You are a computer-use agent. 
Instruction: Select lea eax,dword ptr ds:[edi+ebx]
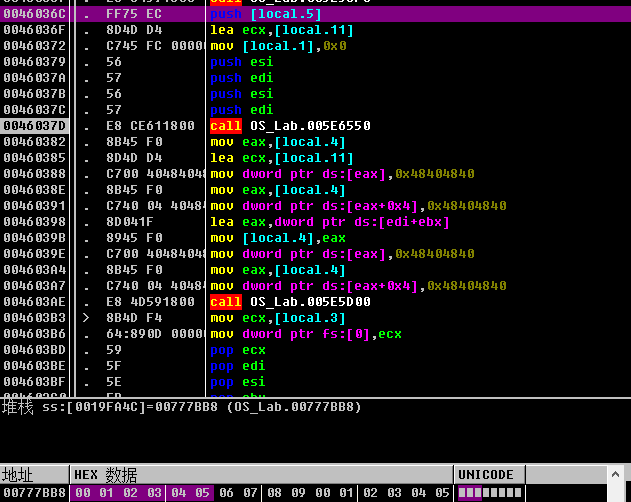click(330, 222)
